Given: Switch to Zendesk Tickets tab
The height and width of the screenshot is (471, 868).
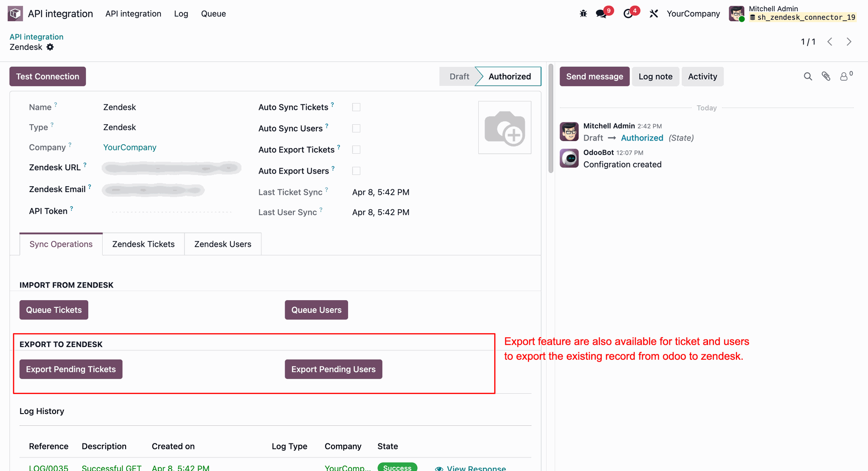Looking at the screenshot, I should pyautogui.click(x=143, y=244).
